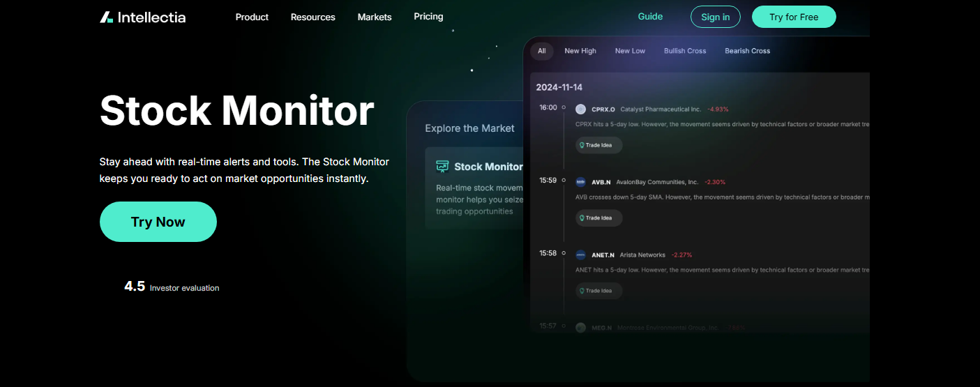
Task: Click the 2024-11-14 date heading
Action: click(559, 87)
